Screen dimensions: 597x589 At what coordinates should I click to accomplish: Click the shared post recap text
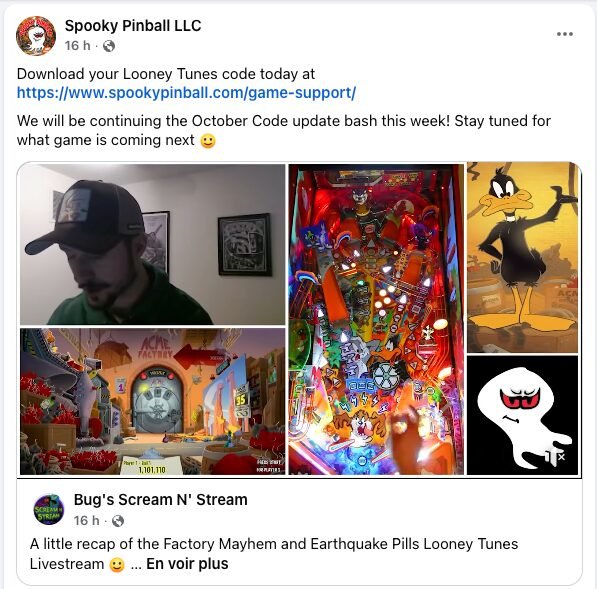274,554
